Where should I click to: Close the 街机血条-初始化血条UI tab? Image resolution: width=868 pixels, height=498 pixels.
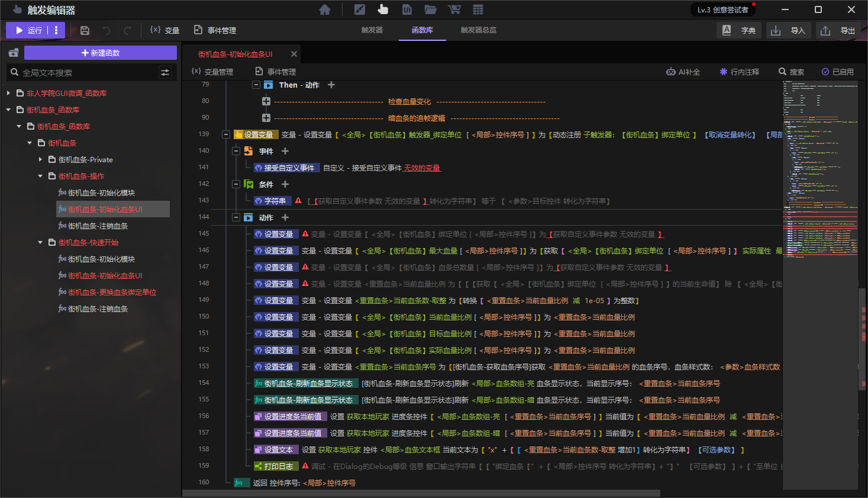[x=294, y=54]
